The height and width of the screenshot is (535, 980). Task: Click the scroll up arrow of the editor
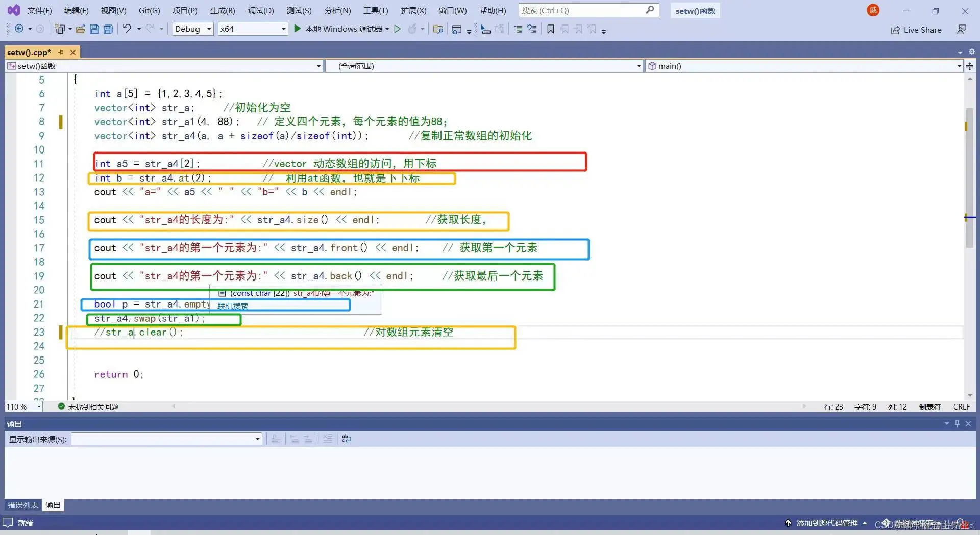tap(970, 79)
